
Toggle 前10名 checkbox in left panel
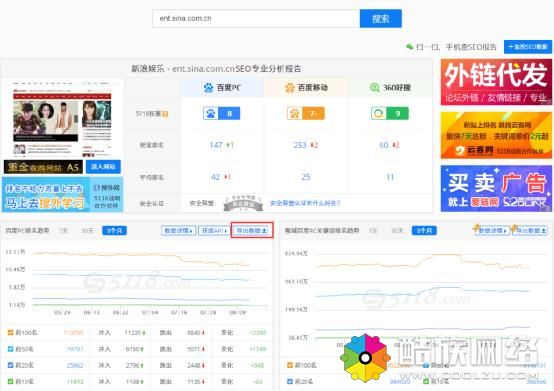10,381
